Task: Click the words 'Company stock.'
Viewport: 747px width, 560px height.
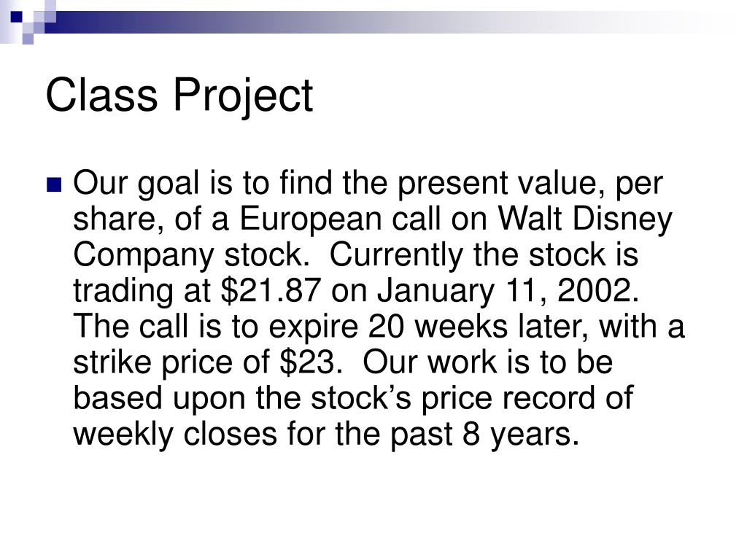Action: pos(188,255)
